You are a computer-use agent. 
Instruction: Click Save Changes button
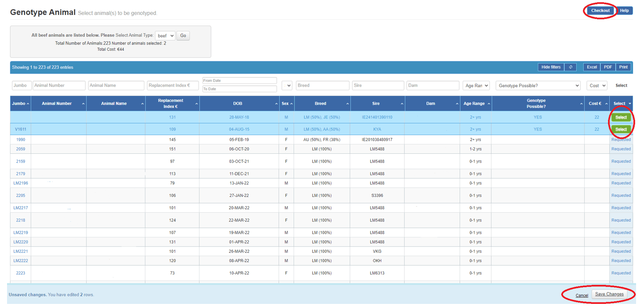(x=609, y=294)
